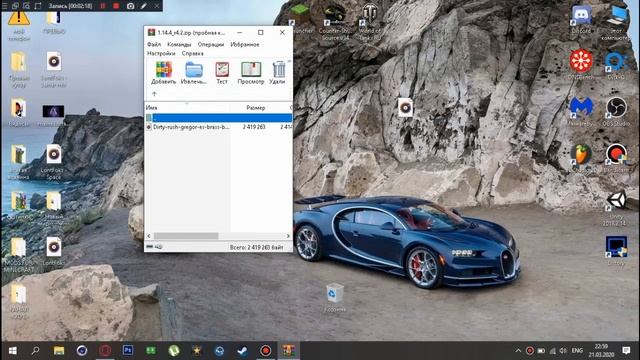Open the recorder pencil drawing tool
This screenshot has width=640, height=360.
[x=144, y=6]
